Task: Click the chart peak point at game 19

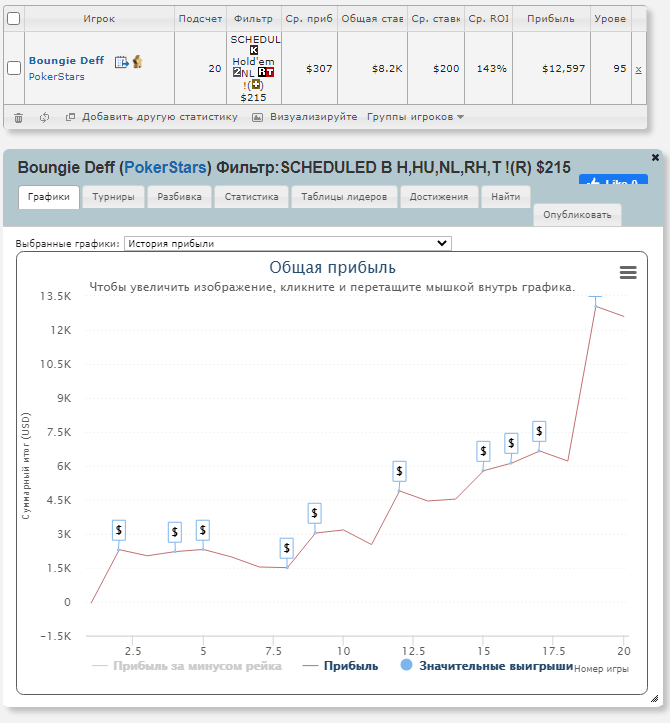Action: click(596, 306)
